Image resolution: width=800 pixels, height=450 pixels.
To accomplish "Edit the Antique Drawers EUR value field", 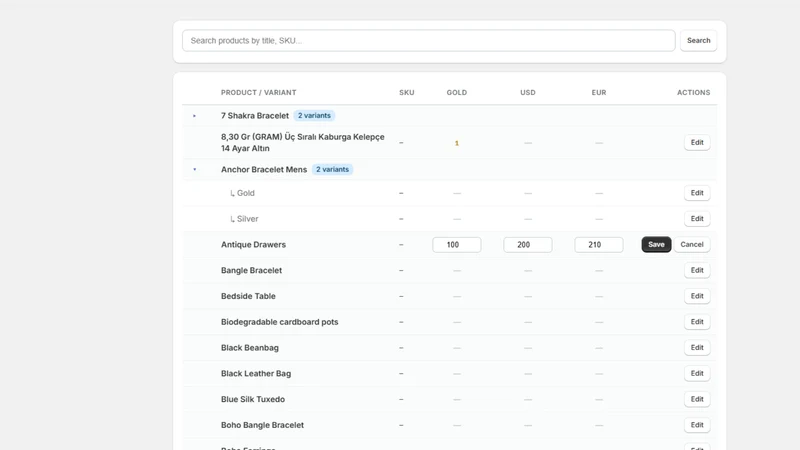I will (598, 245).
